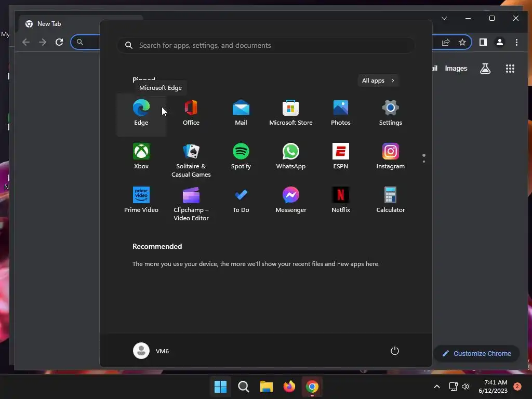Image resolution: width=532 pixels, height=399 pixels.
Task: Open the Edge pinned app
Action: 141,115
